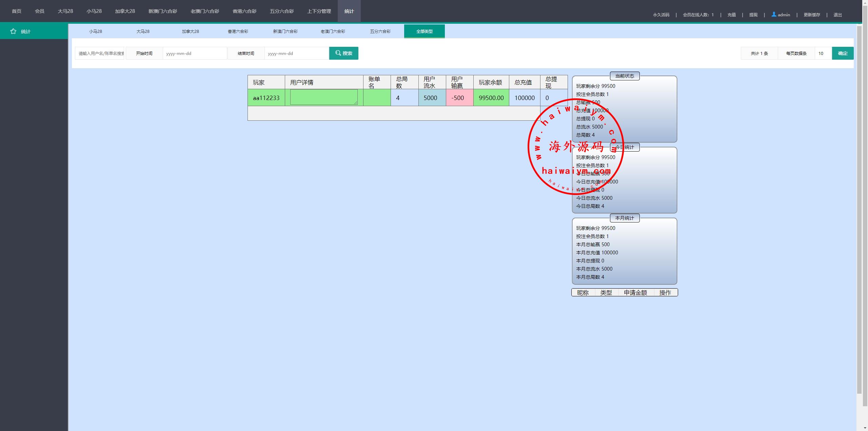Click 更新缓存 in the top bar
868x431 pixels.
(812, 15)
